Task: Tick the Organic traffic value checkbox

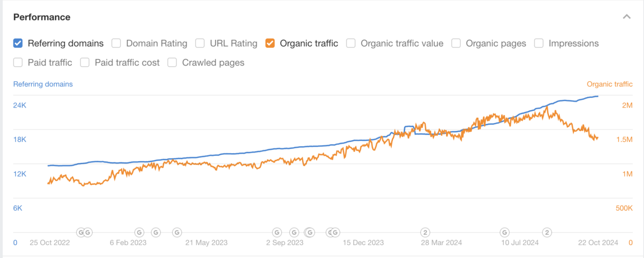Action: tap(351, 43)
